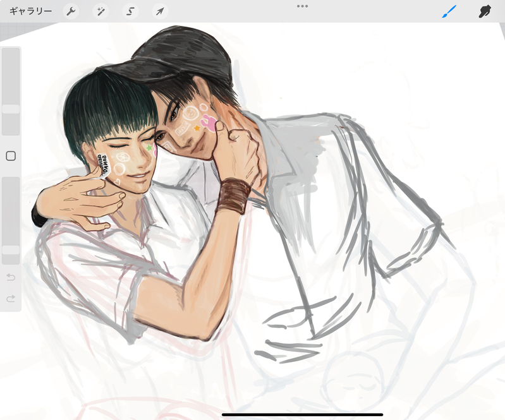Activate the Selection S-shaped tool
Screen dimensions: 505x420
(x=130, y=11)
